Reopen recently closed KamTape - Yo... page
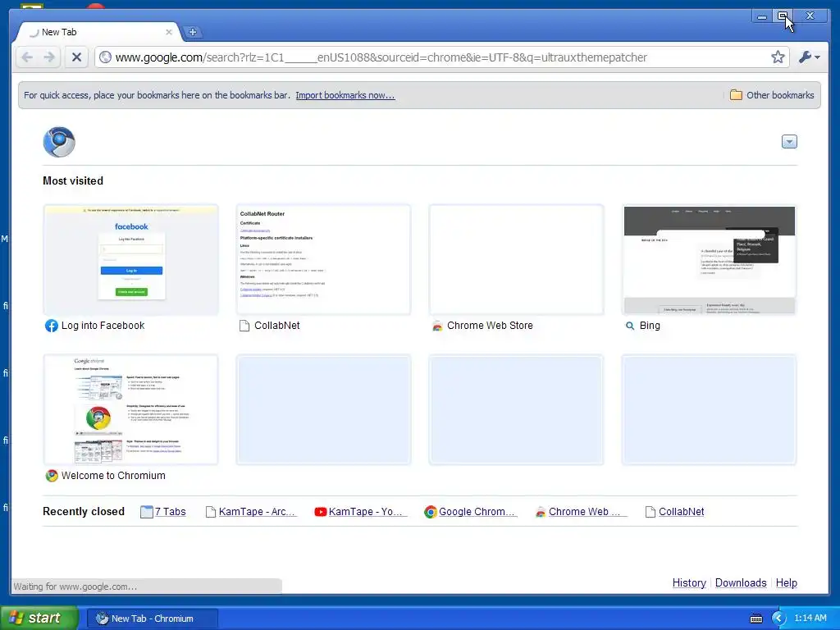Viewport: 840px width, 630px height. 367,512
